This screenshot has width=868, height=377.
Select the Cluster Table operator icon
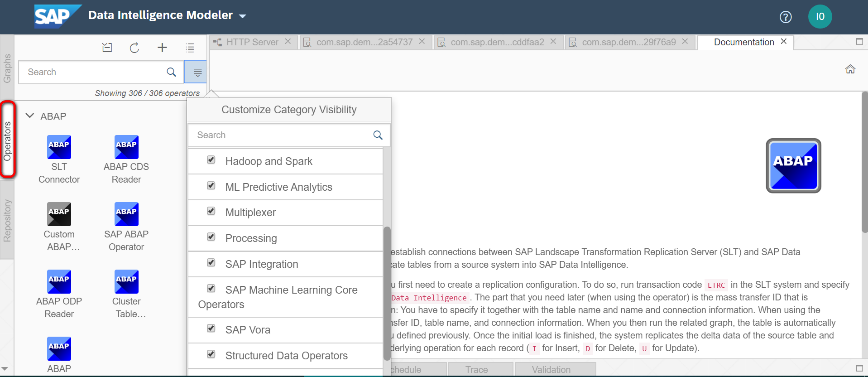[x=126, y=282]
